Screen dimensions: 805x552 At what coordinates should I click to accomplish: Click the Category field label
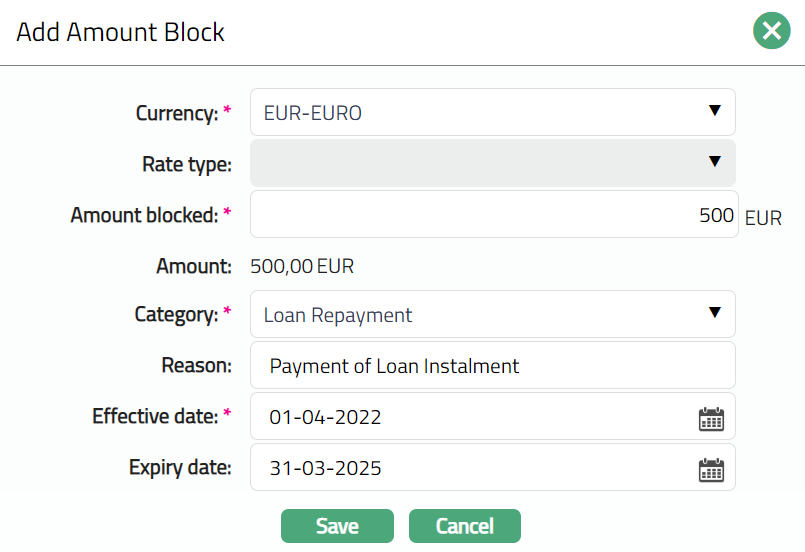176,315
